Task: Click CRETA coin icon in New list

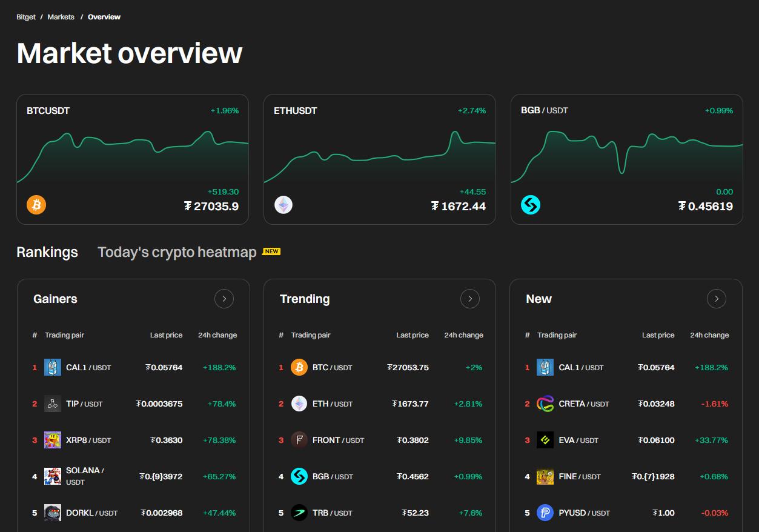Action: tap(545, 404)
